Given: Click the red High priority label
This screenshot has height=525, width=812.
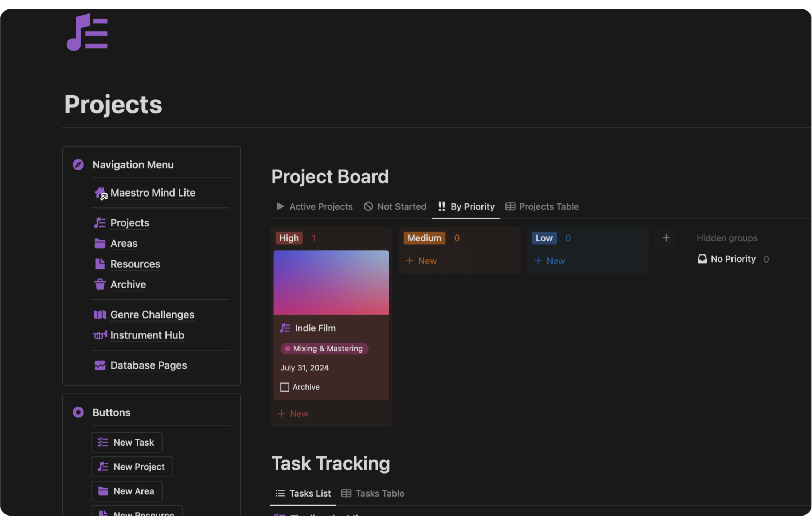Looking at the screenshot, I should click(289, 238).
